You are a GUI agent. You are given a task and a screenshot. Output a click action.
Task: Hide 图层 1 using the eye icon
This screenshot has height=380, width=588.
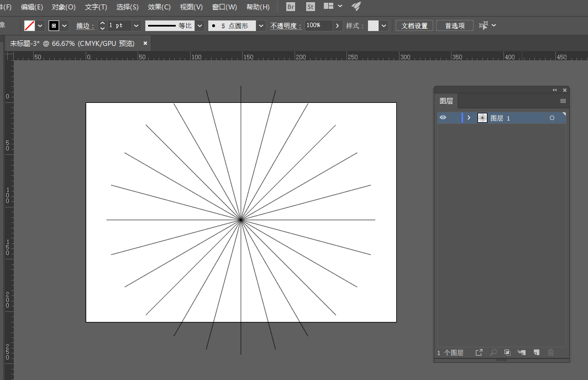(443, 117)
